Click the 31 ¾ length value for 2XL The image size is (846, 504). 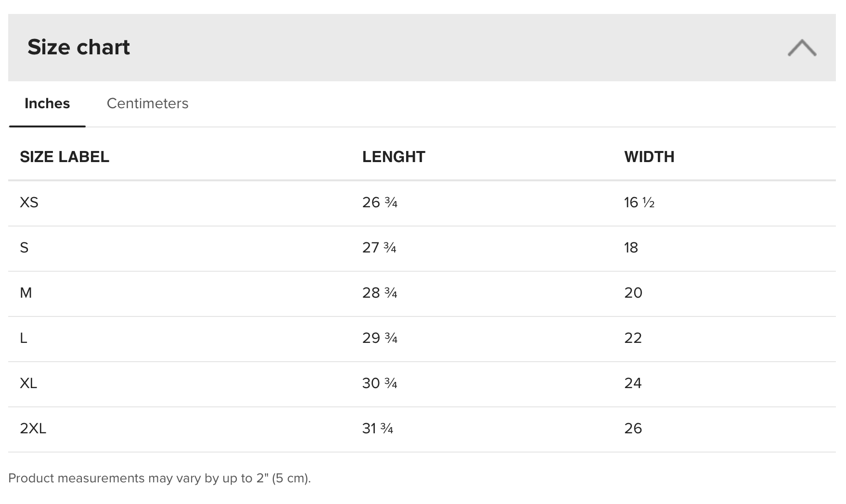(378, 428)
